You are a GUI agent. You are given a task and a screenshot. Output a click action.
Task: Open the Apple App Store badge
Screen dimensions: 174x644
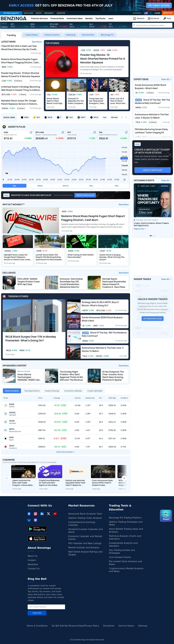point(37,539)
